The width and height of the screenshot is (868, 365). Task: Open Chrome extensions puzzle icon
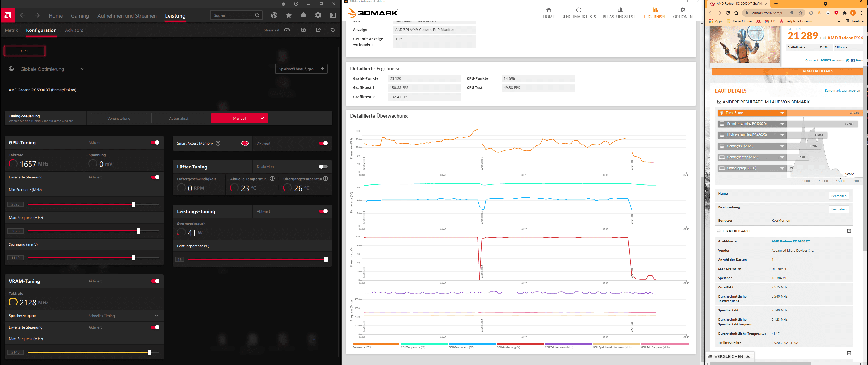point(844,13)
